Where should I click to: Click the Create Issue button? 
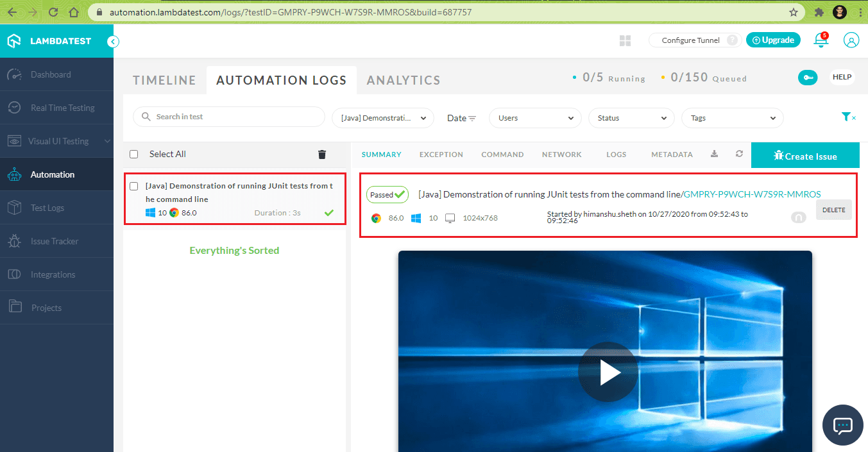point(804,156)
